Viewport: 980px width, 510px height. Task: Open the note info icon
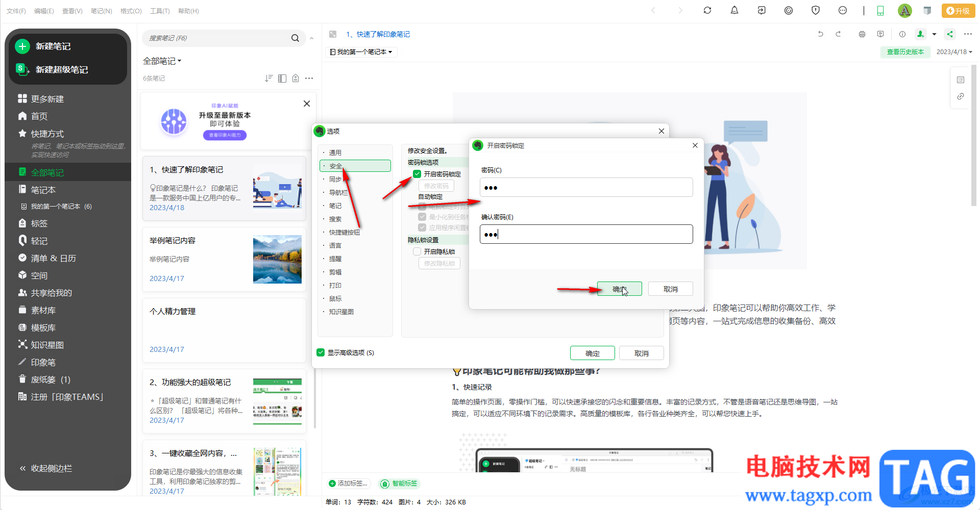[902, 34]
